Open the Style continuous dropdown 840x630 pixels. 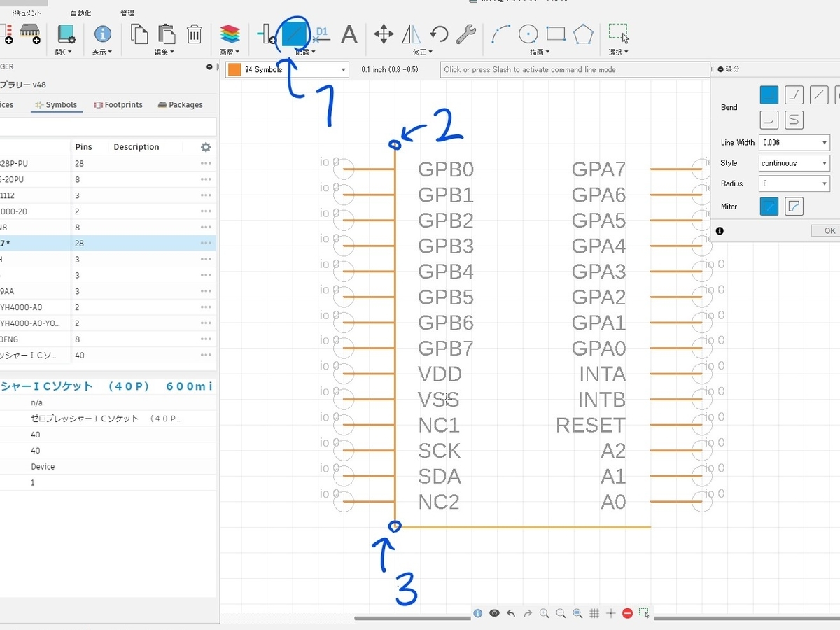[x=794, y=163]
